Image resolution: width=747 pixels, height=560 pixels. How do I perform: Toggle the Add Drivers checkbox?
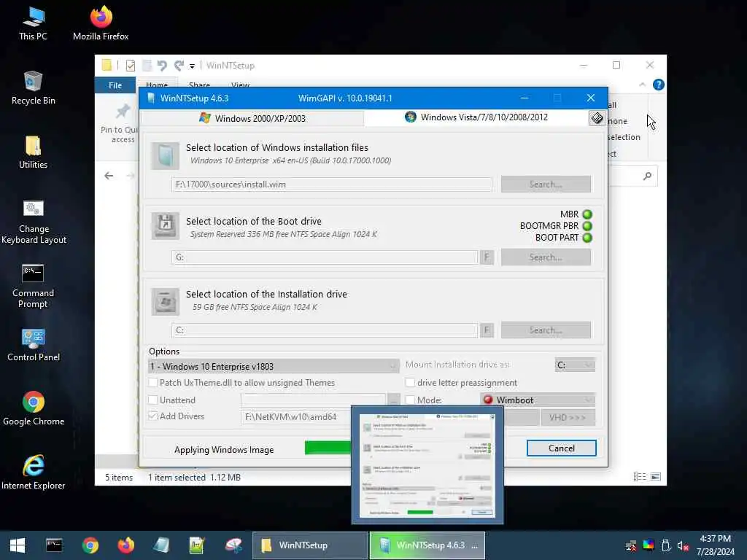tap(153, 416)
